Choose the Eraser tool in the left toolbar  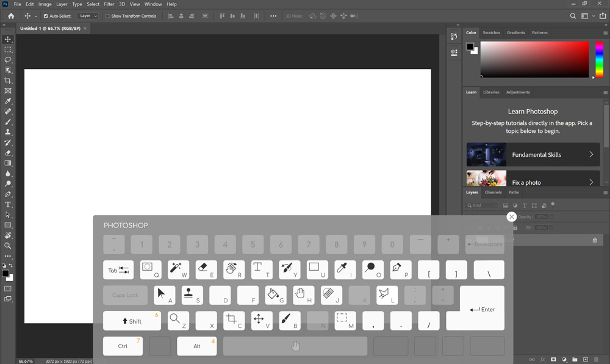tap(8, 153)
